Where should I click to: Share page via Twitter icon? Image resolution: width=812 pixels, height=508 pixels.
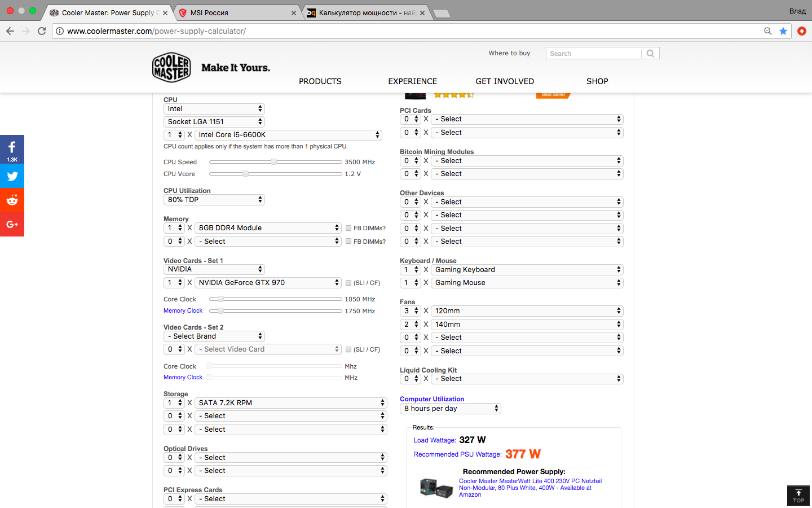12,176
